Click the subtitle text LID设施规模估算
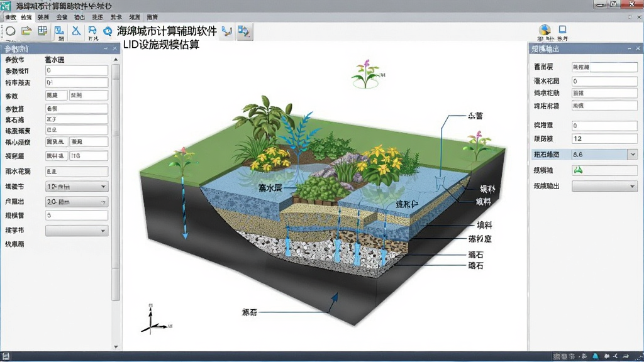This screenshot has height=362, width=644. coord(161,45)
